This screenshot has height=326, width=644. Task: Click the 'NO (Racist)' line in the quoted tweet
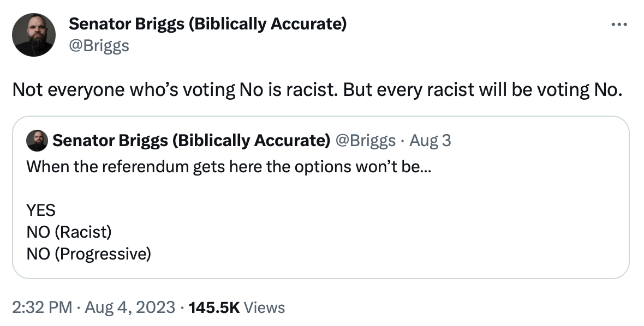click(x=69, y=232)
